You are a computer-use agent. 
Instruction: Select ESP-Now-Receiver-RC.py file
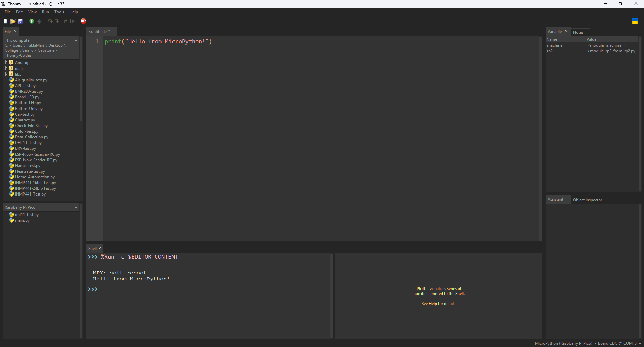38,154
